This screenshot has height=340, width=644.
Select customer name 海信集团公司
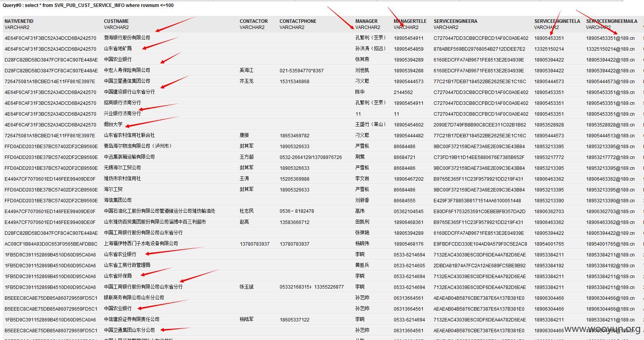118,200
